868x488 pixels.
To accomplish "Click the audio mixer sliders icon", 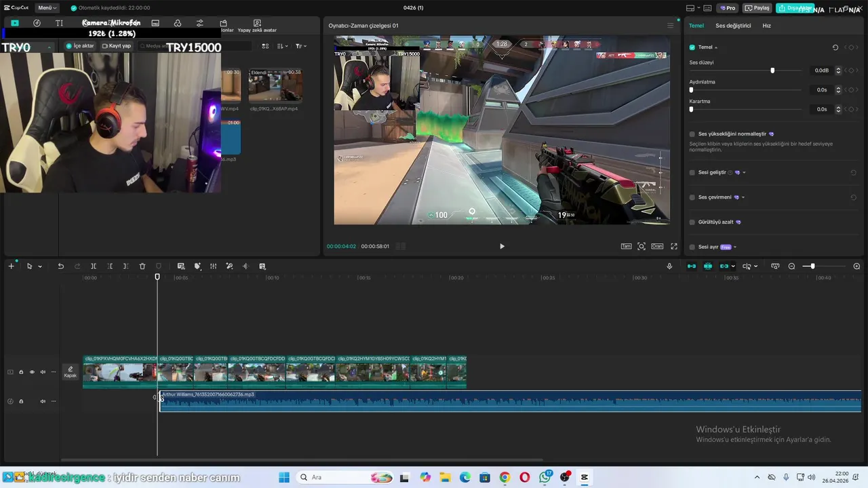I will (213, 266).
